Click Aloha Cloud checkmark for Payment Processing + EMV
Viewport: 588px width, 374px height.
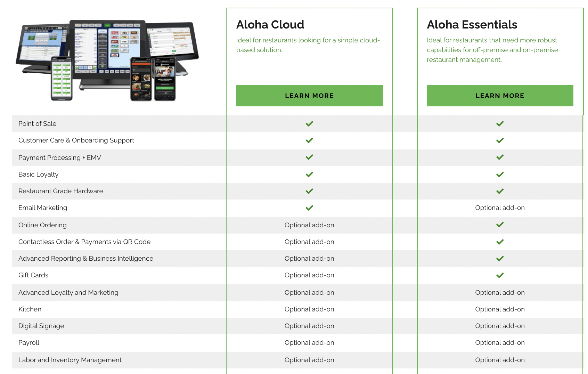309,157
